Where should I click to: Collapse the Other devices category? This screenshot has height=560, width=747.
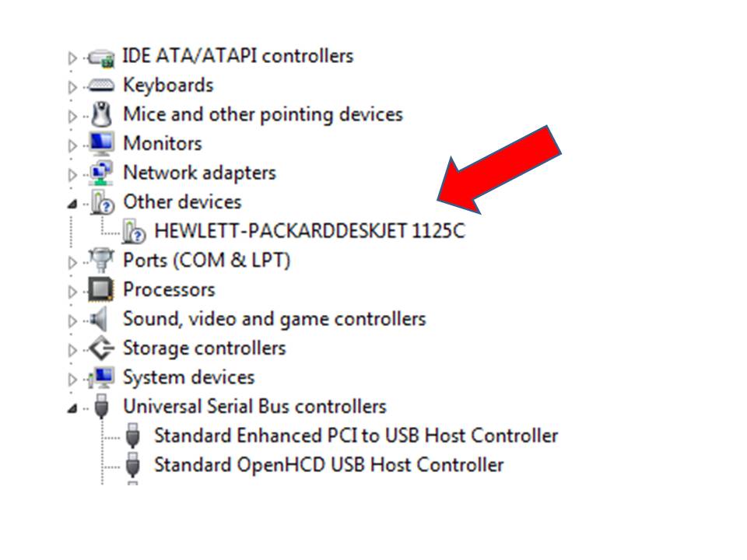click(x=72, y=204)
